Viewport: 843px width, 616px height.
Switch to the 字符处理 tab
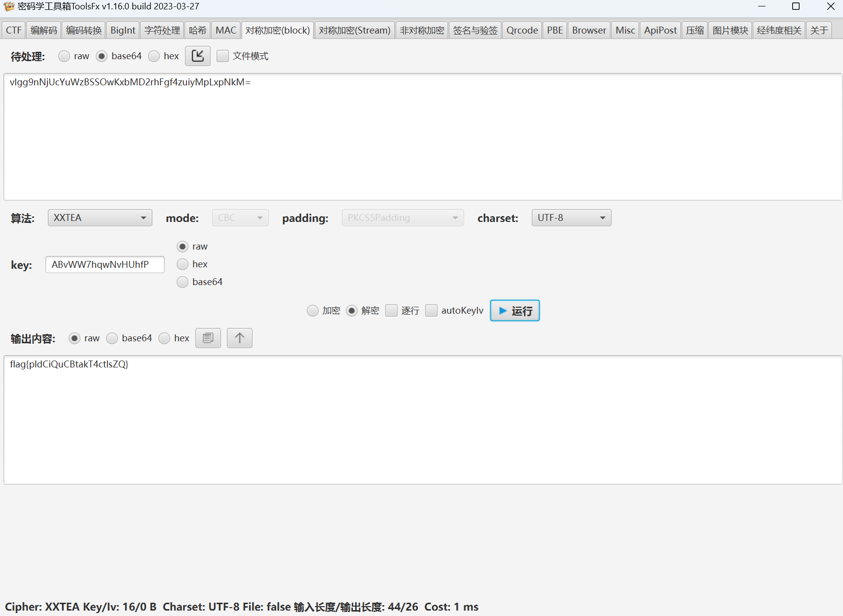162,30
